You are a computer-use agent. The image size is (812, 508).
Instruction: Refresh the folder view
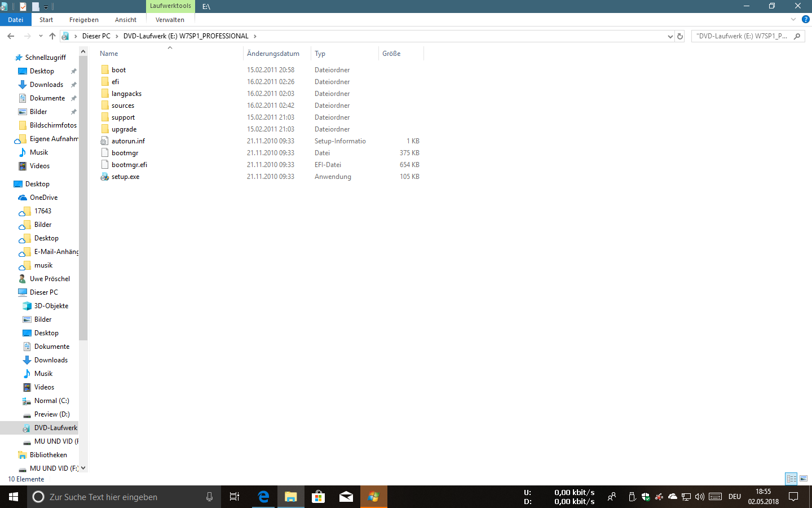(x=680, y=36)
